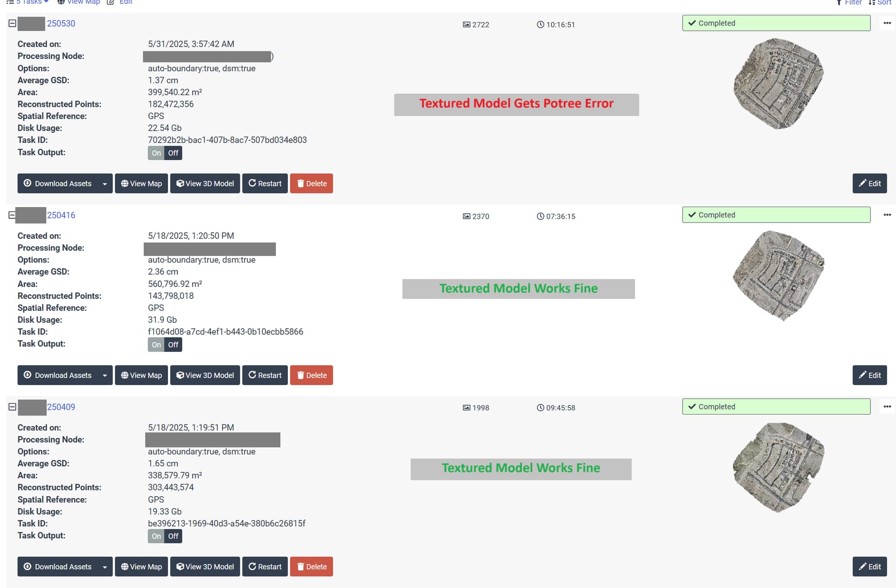Turn Off Task Output for task 250530

pos(173,152)
